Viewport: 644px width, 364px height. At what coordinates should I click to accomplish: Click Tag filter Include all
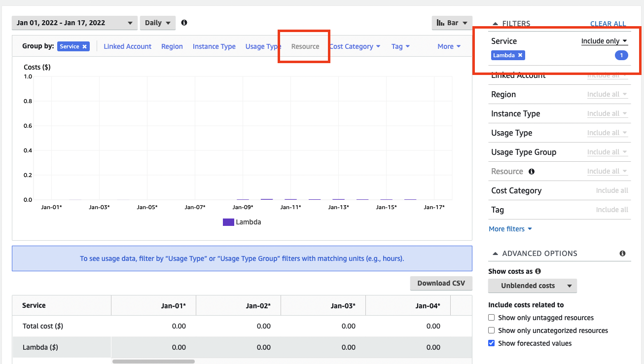(612, 210)
